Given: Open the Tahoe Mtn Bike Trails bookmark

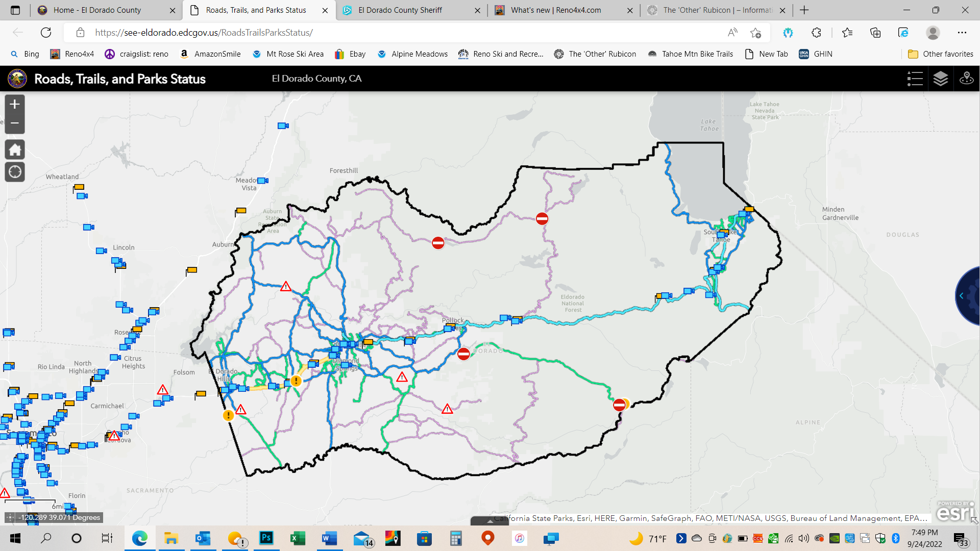Looking at the screenshot, I should click(690, 54).
